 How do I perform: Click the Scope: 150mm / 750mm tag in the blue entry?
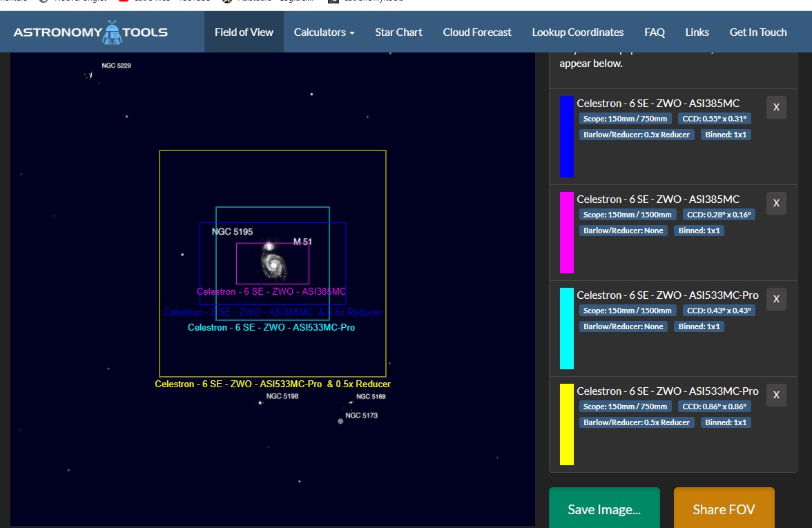point(625,119)
